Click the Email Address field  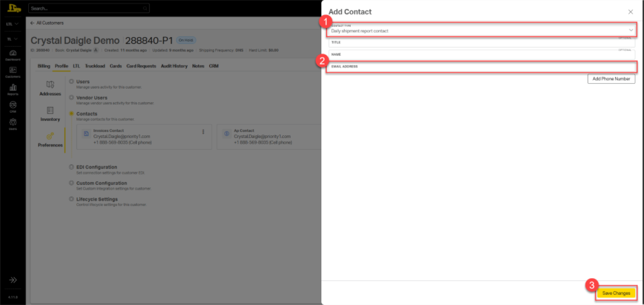482,67
